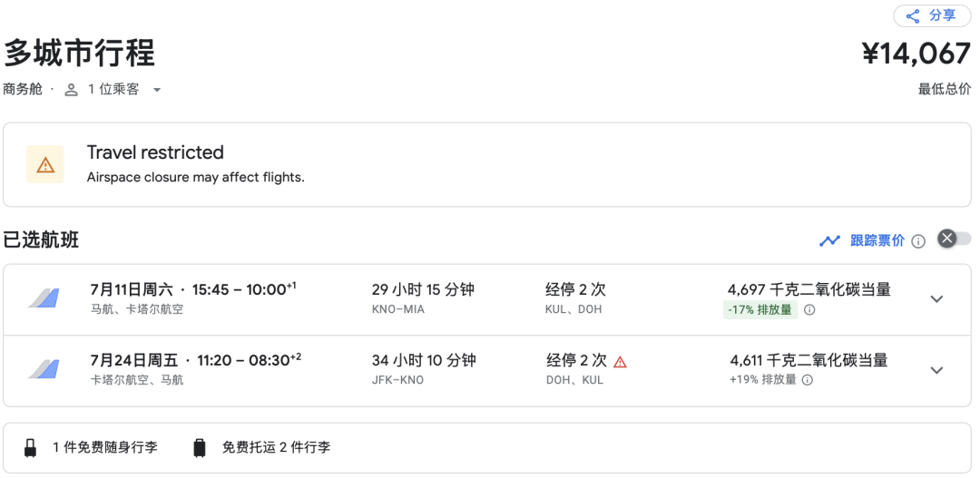Expand the JFK–KNO flight details
The image size is (980, 478).
pyautogui.click(x=937, y=370)
